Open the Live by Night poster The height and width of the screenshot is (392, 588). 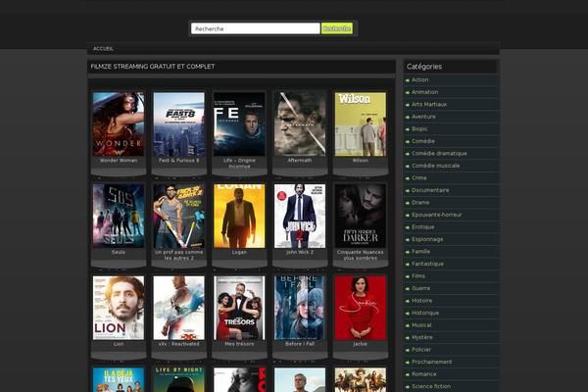coord(179,379)
